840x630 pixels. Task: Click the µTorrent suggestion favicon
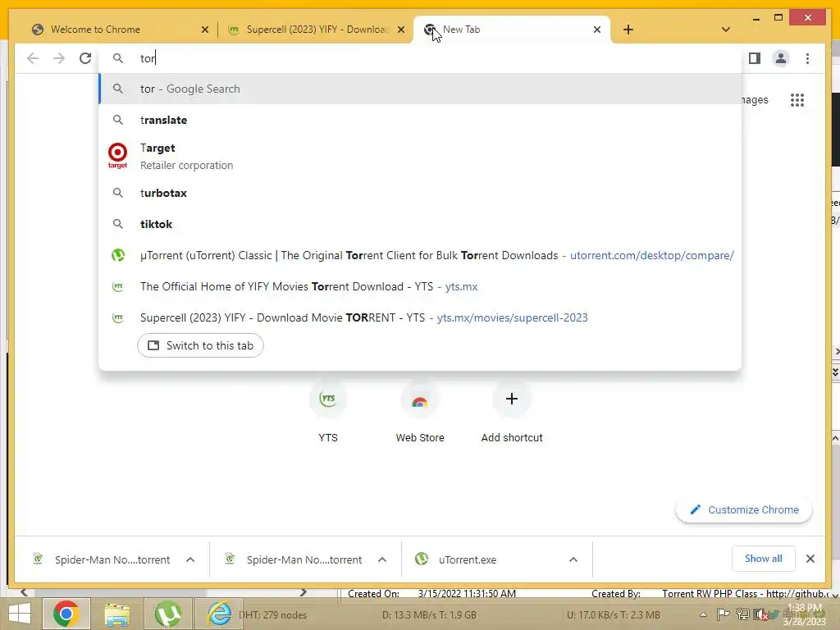pyautogui.click(x=118, y=256)
